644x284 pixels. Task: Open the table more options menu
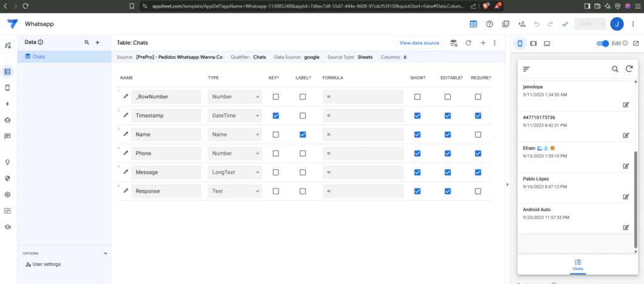494,43
